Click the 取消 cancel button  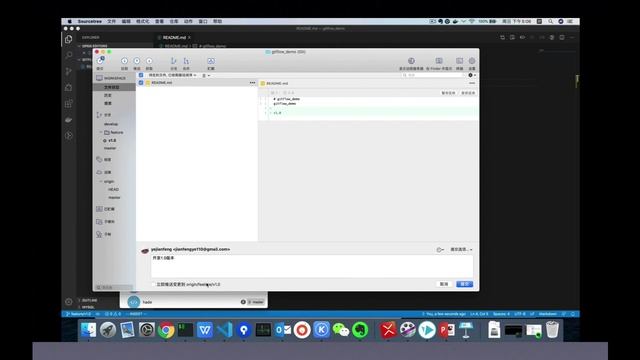[x=444, y=284]
